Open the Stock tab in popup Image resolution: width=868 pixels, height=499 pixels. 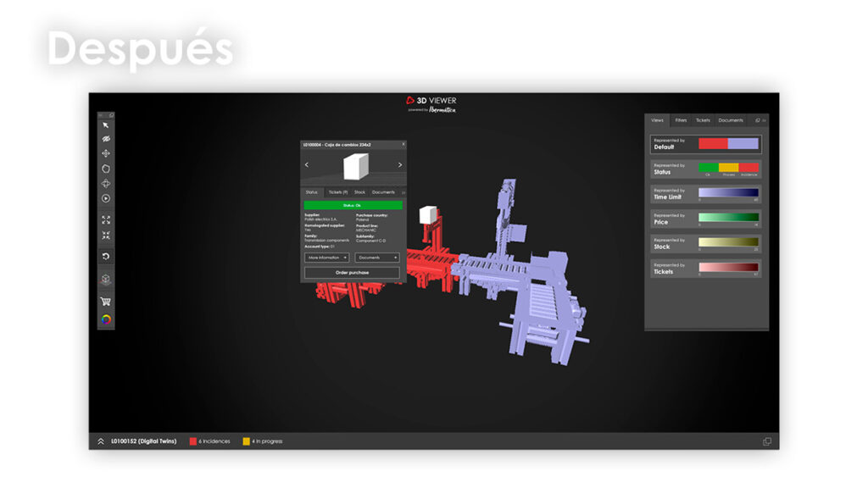[x=359, y=192]
